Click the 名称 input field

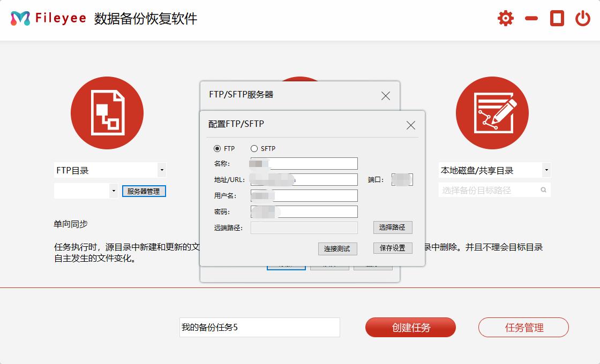pyautogui.click(x=304, y=163)
